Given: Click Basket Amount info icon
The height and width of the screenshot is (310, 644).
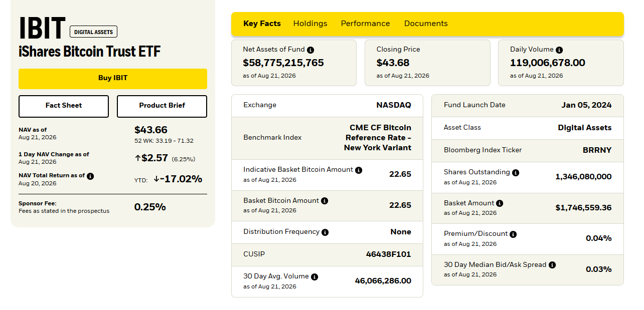Looking at the screenshot, I should (500, 203).
